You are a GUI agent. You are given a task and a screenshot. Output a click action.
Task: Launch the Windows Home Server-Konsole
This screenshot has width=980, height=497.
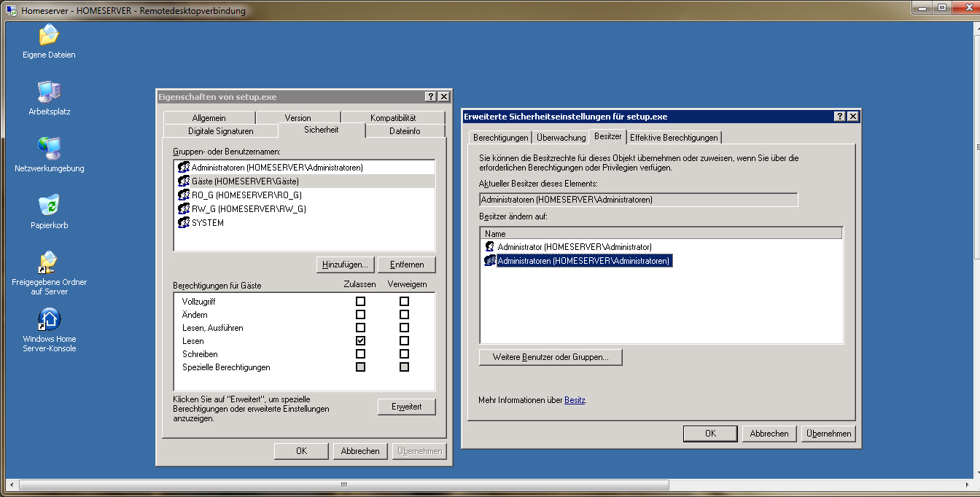click(x=48, y=321)
